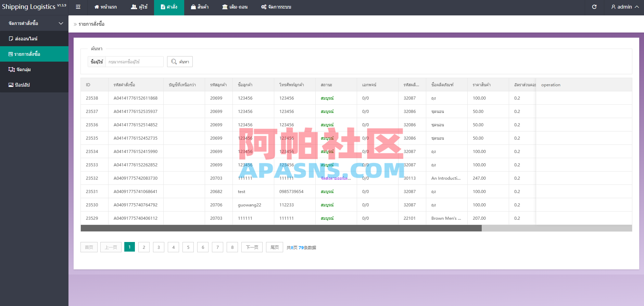
Task: Open จัดกลุ่ม in the sidebar
Action: [x=34, y=69]
